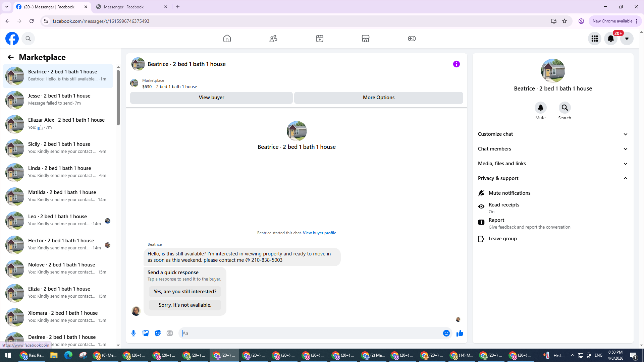This screenshot has width=644, height=362.
Task: Toggle Mute notifications option
Action: 509,193
